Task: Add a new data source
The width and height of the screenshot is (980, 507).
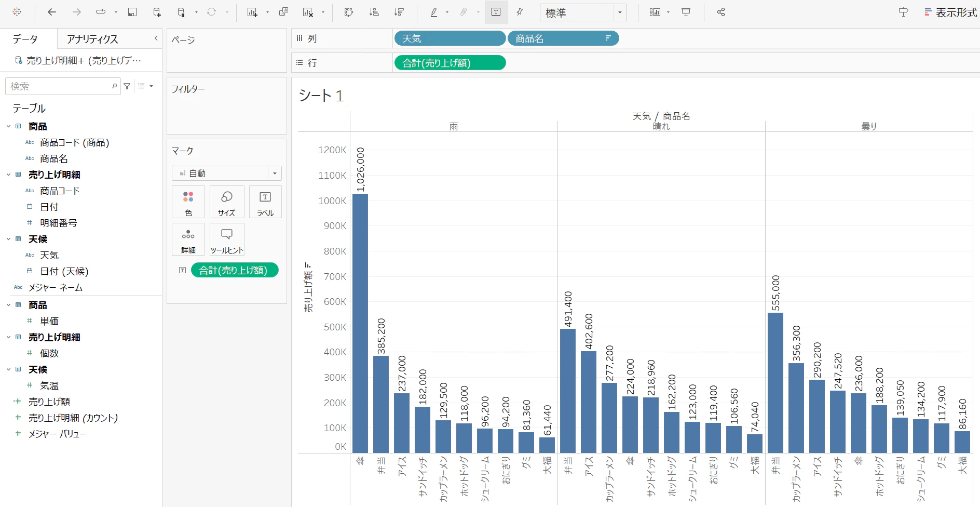Action: (x=157, y=12)
